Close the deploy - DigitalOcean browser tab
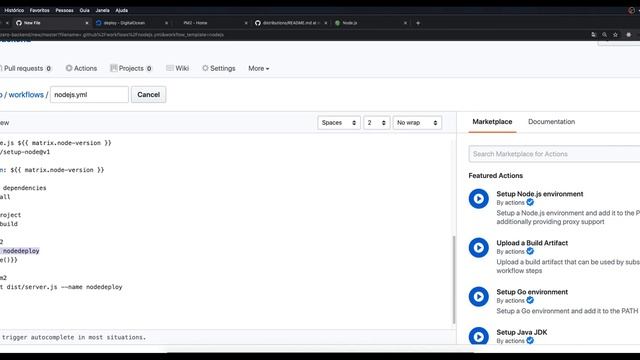This screenshot has height=360, width=640. pos(167,23)
